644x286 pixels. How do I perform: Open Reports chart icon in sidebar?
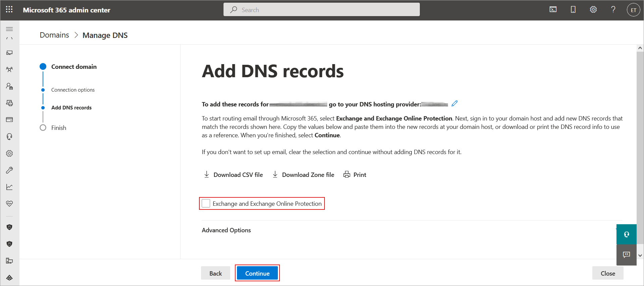coord(9,187)
